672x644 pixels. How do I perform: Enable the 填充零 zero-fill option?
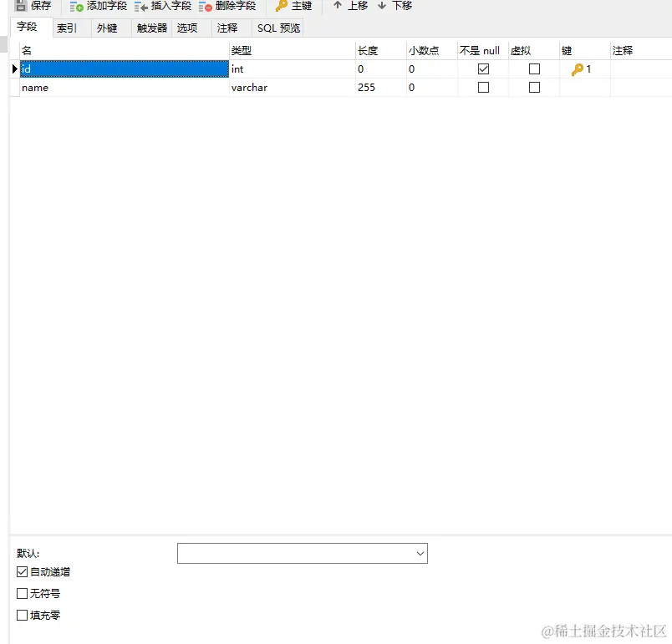(x=20, y=616)
